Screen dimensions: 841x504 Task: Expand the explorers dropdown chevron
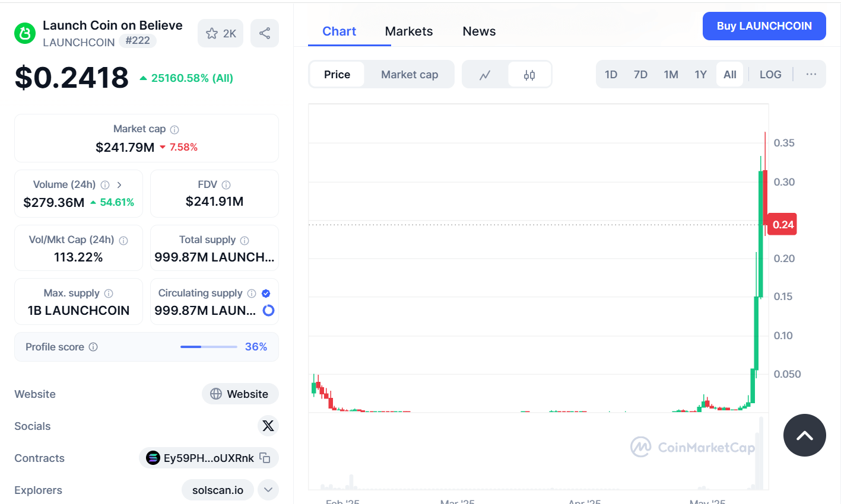(268, 490)
